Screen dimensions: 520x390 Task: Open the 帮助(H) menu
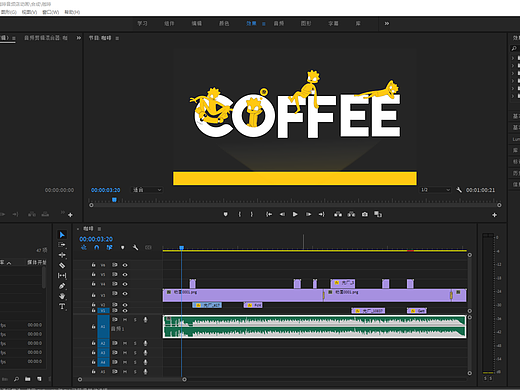72,12
